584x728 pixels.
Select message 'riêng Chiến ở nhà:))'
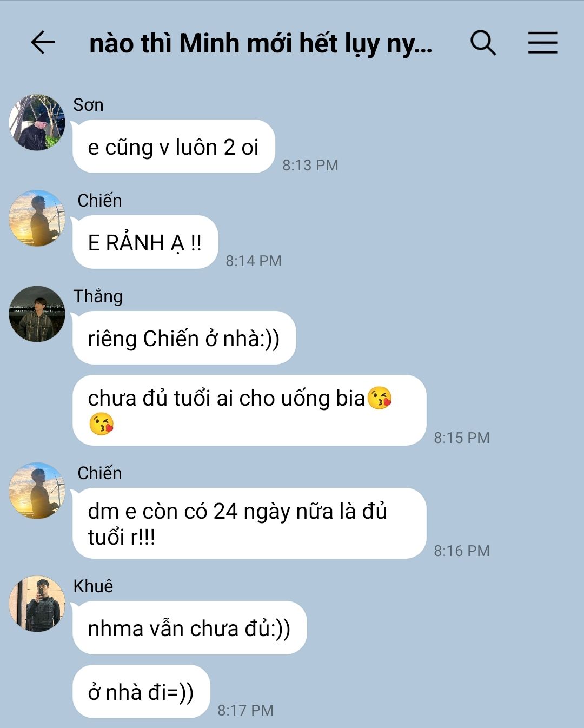(x=184, y=338)
